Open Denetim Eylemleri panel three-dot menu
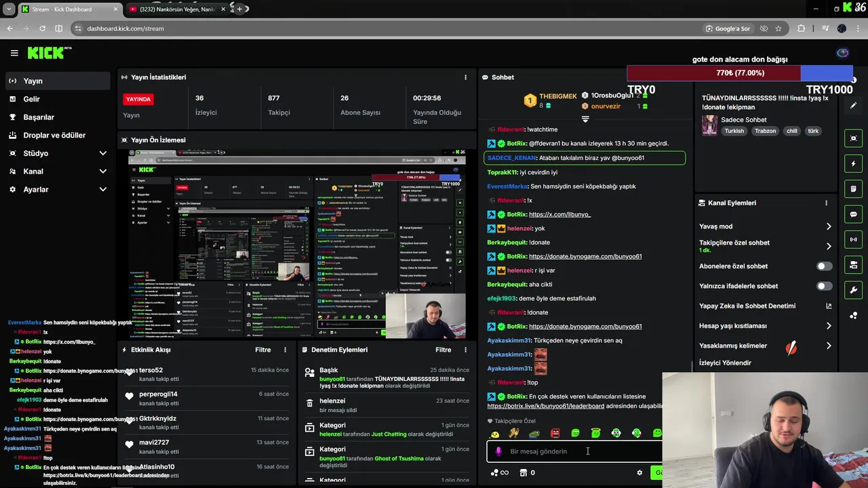This screenshot has width=868, height=488. [x=465, y=350]
